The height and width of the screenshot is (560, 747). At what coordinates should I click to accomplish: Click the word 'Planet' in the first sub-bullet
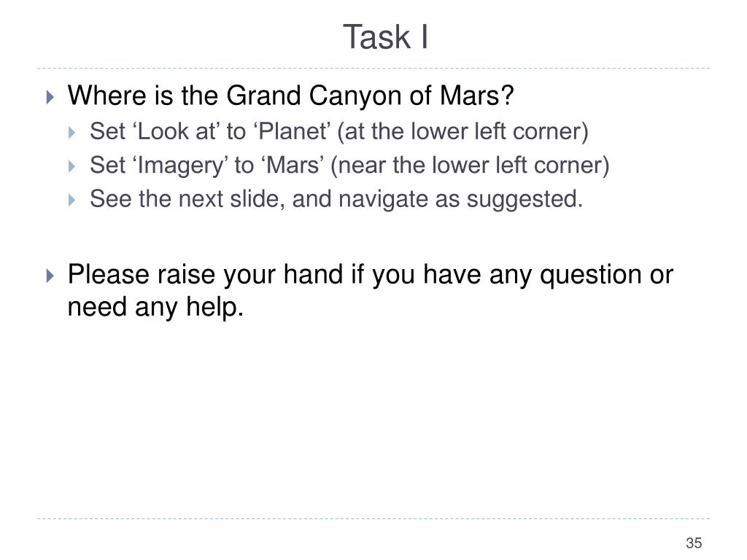[x=295, y=131]
